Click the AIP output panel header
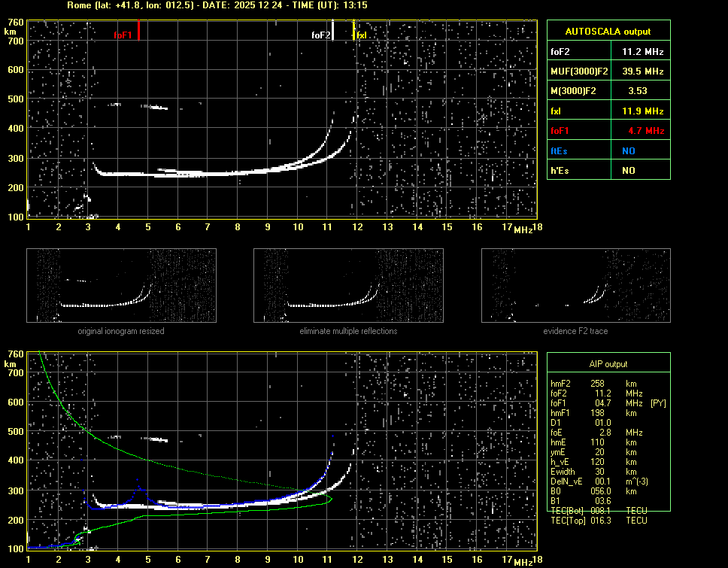This screenshot has height=568, width=728. click(608, 364)
